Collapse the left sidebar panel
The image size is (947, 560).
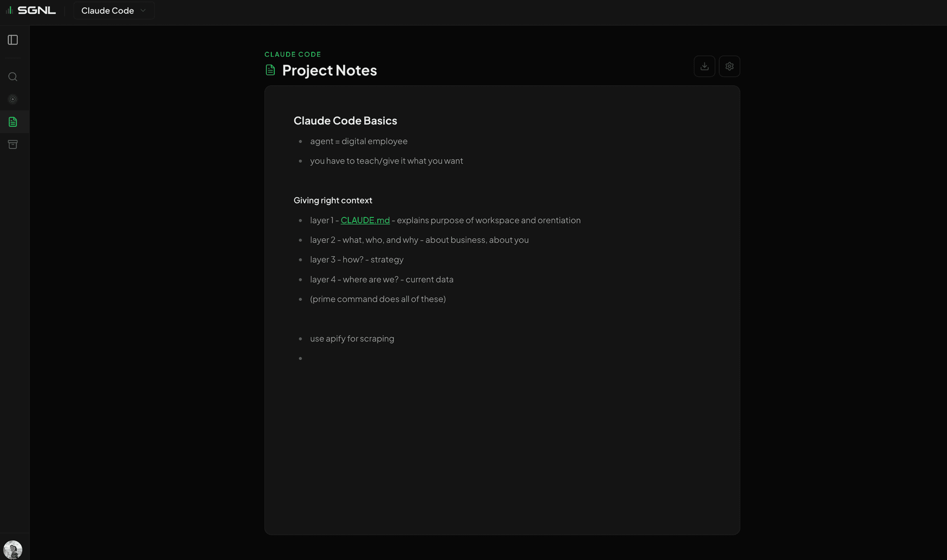point(12,40)
